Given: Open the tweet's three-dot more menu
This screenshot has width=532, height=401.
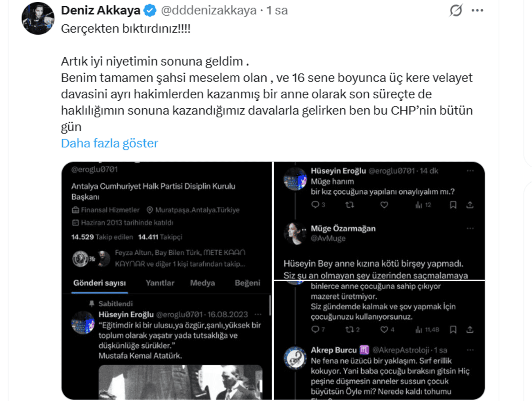Looking at the screenshot, I should [x=477, y=11].
